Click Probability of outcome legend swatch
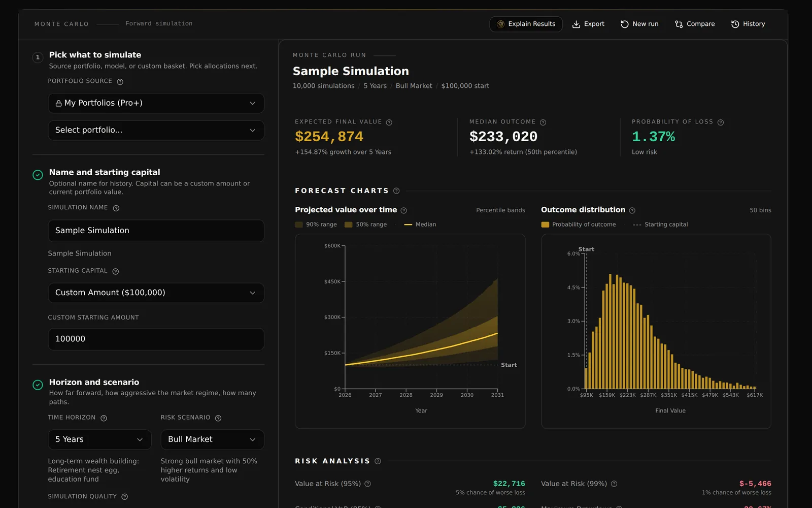The width and height of the screenshot is (812, 508). click(x=545, y=225)
